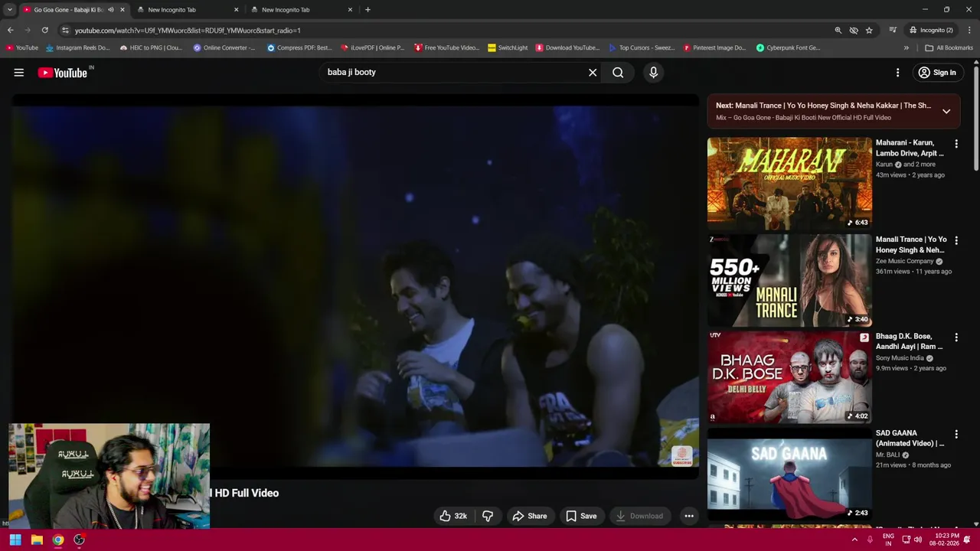This screenshot has width=980, height=551.
Task: Open the YouTube bookmark
Action: tap(22, 47)
